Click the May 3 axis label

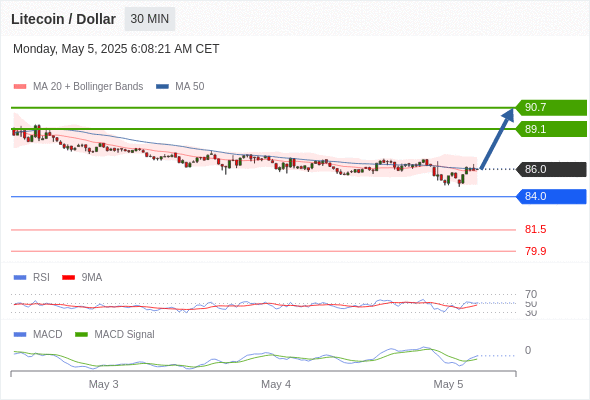(x=103, y=384)
